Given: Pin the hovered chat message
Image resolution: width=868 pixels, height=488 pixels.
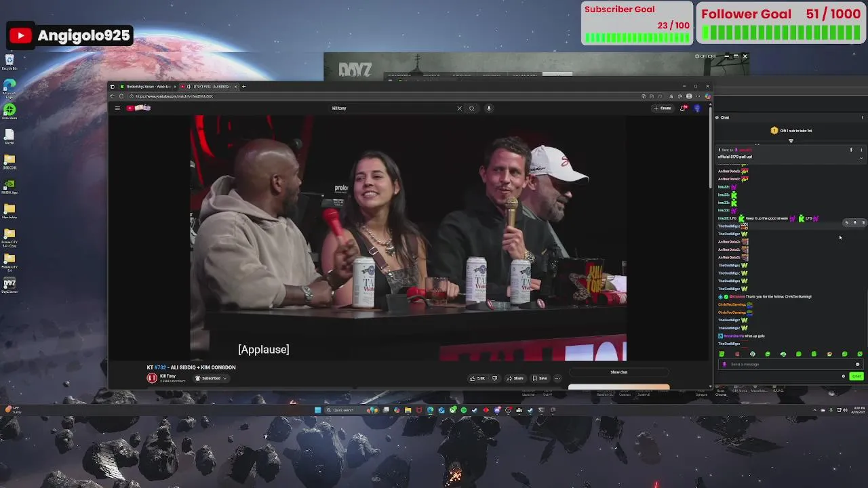Looking at the screenshot, I should click(854, 222).
